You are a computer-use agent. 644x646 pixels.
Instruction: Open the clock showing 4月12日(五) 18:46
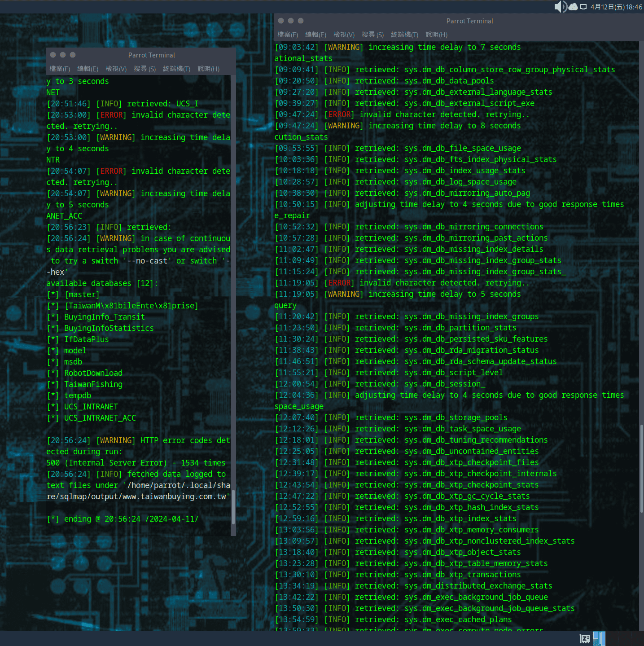pos(616,7)
